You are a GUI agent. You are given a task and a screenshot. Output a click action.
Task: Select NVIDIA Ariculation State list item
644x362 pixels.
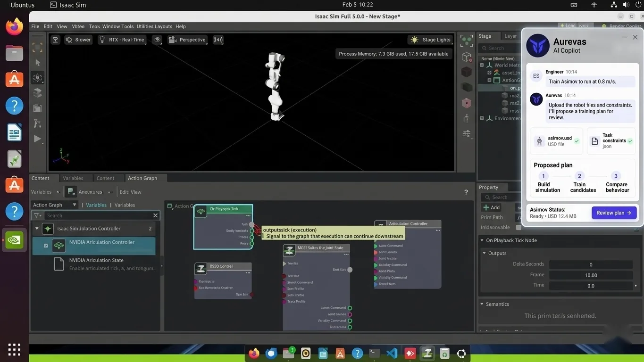pyautogui.click(x=93, y=264)
